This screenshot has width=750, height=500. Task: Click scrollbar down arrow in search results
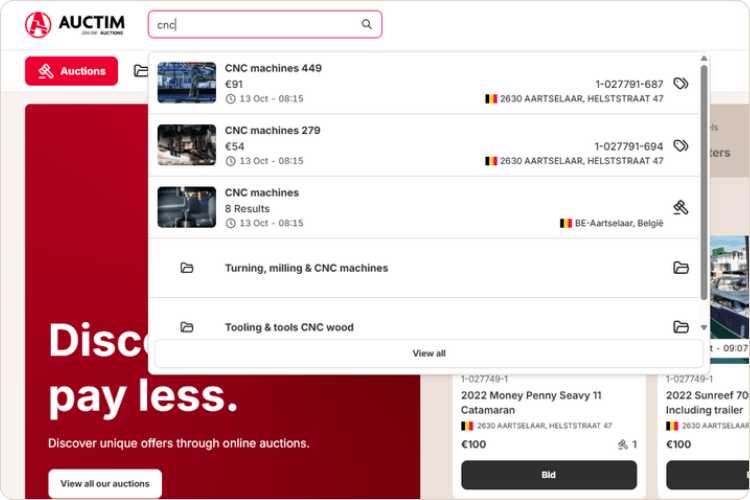pyautogui.click(x=704, y=328)
